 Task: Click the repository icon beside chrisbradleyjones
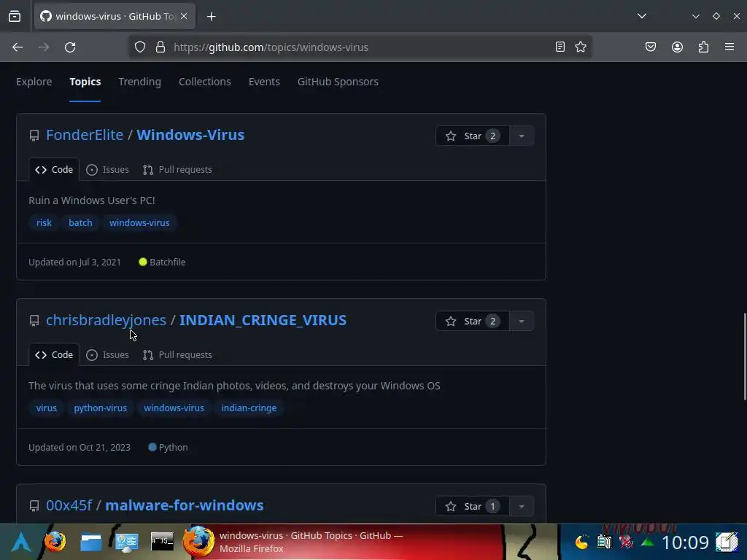click(x=34, y=321)
